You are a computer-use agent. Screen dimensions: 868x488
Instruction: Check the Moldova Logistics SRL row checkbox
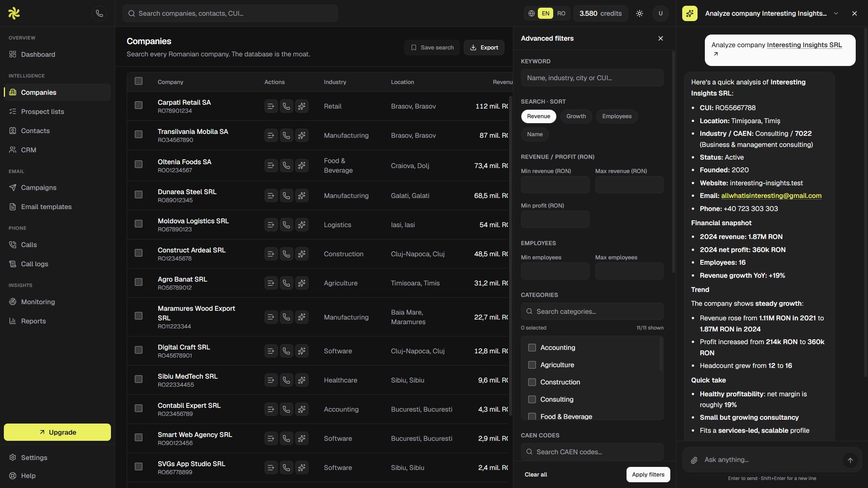pos(139,224)
